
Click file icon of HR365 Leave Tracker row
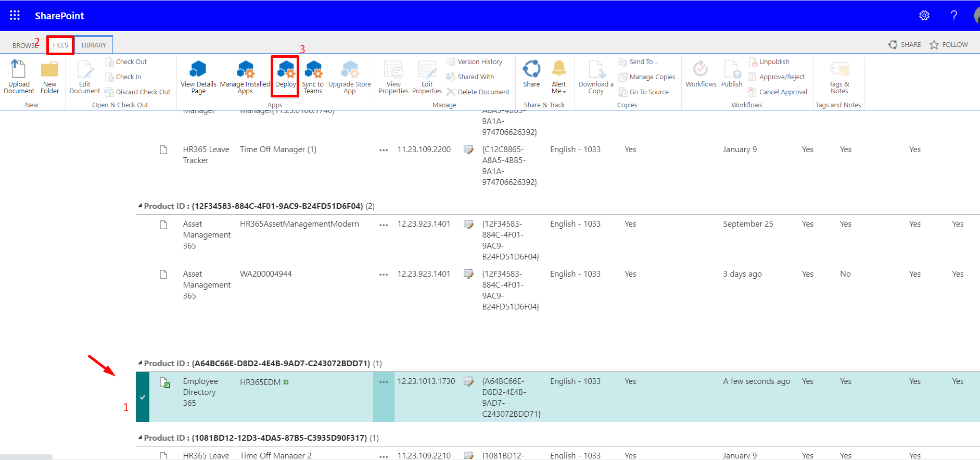[x=163, y=150]
